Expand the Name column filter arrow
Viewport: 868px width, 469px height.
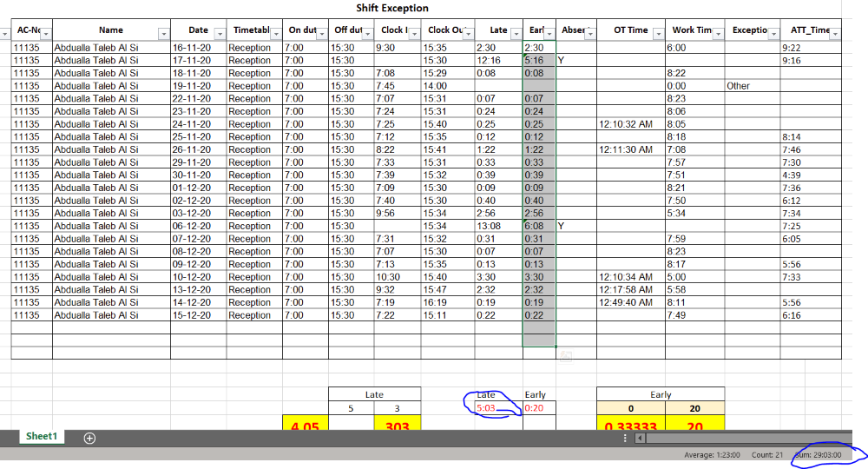(x=162, y=34)
